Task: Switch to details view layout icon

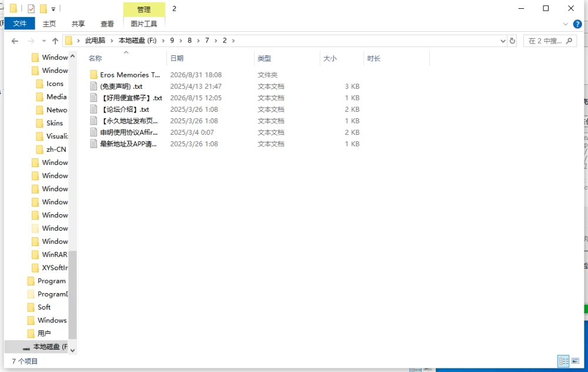Action: 563,361
